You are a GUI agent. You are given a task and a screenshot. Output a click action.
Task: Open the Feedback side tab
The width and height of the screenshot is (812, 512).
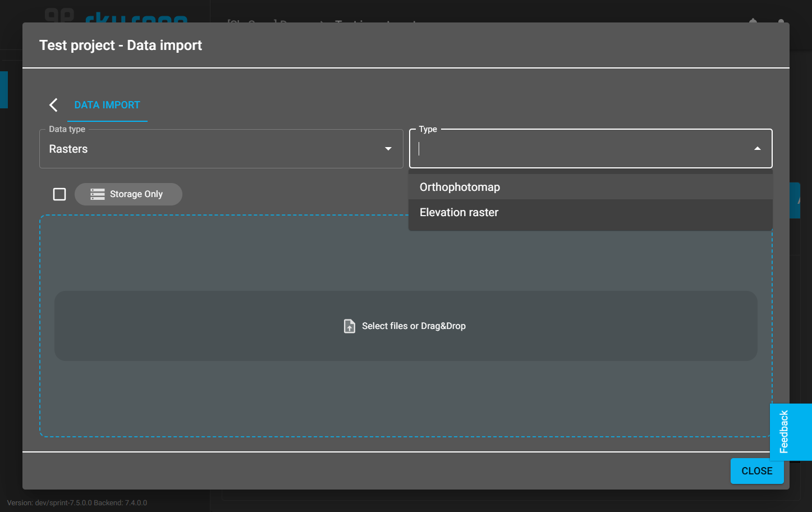pos(791,432)
